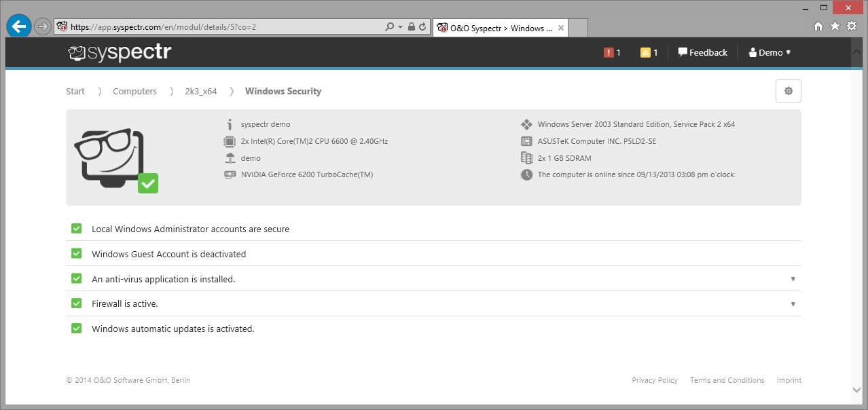Click the browser Forward arrow button

(x=42, y=26)
